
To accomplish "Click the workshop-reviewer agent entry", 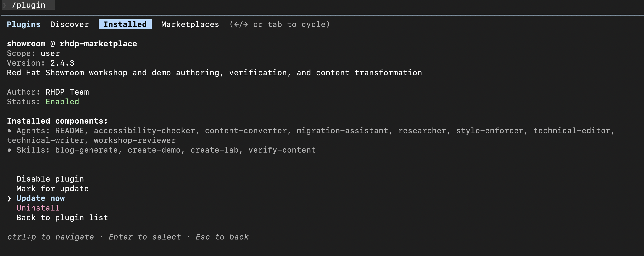I will point(134,140).
